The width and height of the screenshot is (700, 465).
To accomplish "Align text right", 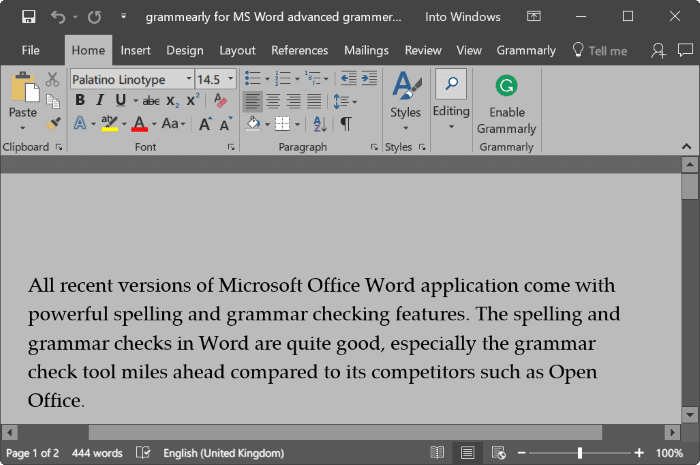I will pos(294,101).
